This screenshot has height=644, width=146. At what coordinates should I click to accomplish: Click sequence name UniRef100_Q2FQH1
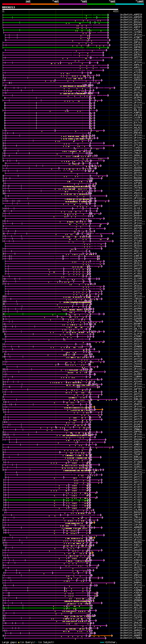131,183
